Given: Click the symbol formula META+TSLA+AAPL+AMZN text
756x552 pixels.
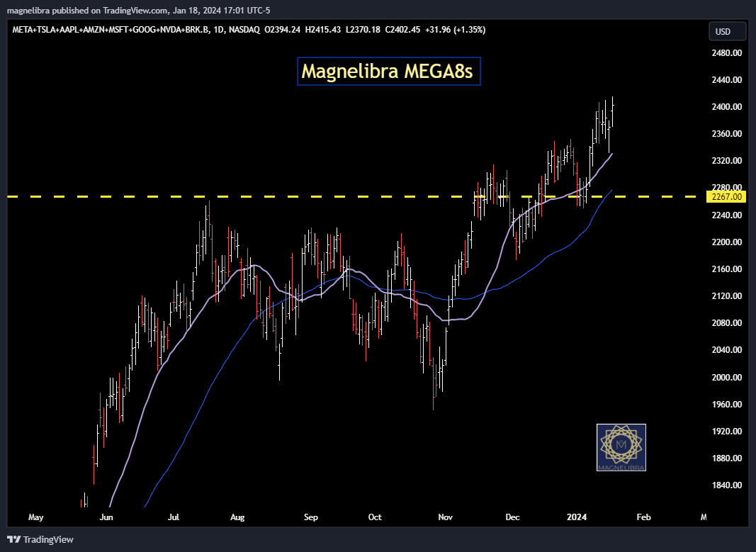Looking at the screenshot, I should click(x=111, y=30).
